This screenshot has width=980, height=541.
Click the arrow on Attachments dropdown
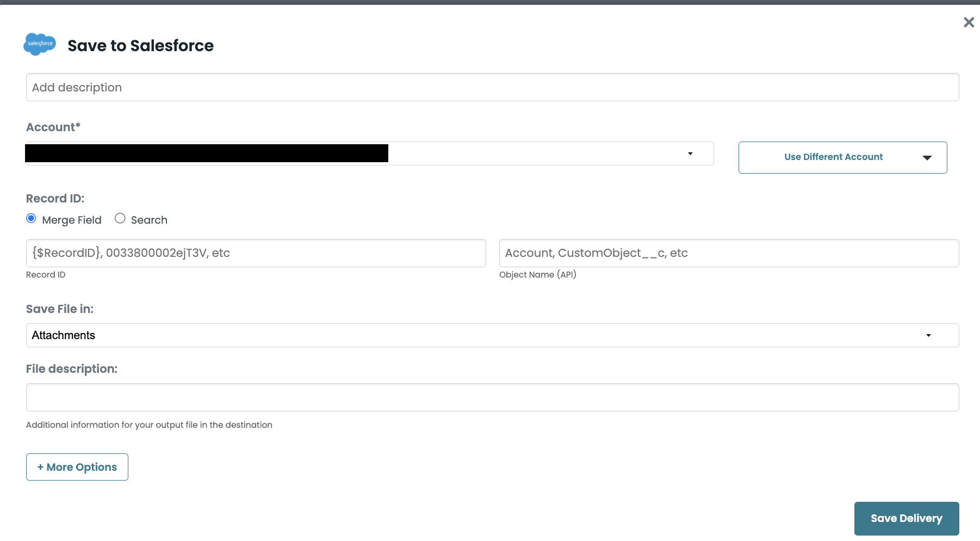tap(928, 335)
